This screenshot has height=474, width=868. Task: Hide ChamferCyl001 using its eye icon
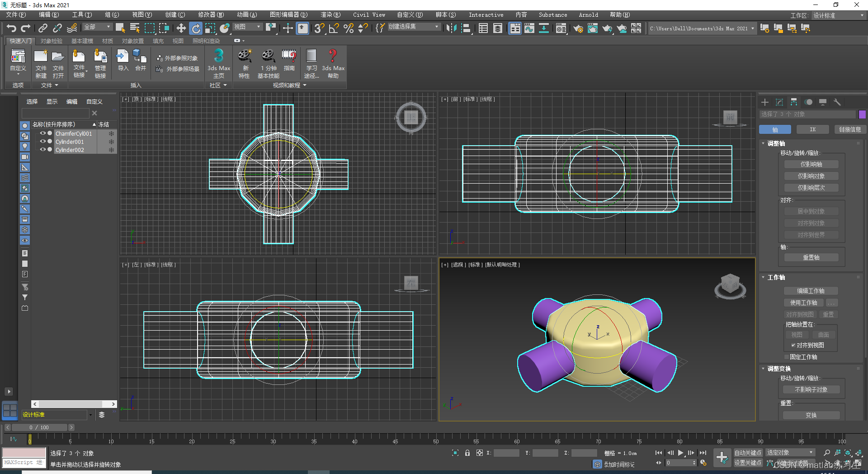tap(42, 133)
